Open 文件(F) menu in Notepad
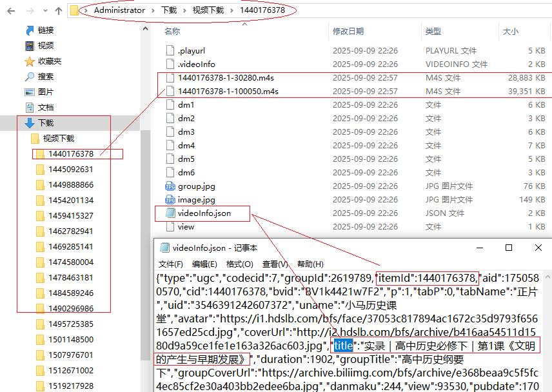 pos(170,264)
